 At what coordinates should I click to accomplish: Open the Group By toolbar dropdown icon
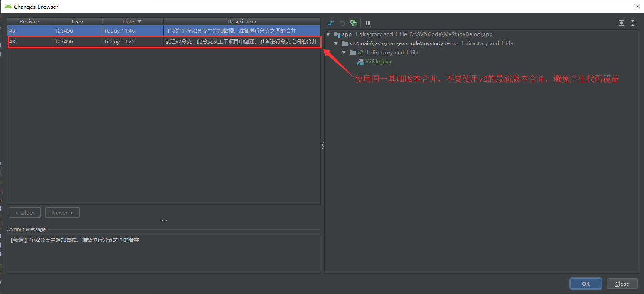368,23
